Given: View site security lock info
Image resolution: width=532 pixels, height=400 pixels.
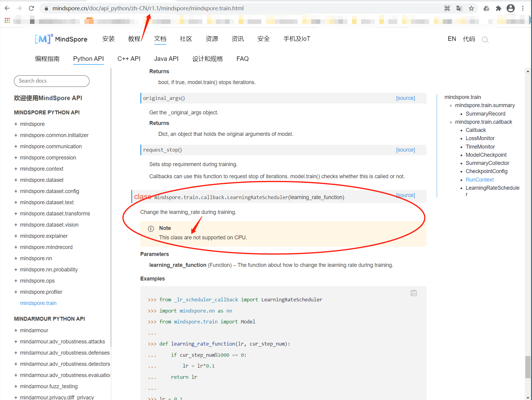Looking at the screenshot, I should (46, 8).
